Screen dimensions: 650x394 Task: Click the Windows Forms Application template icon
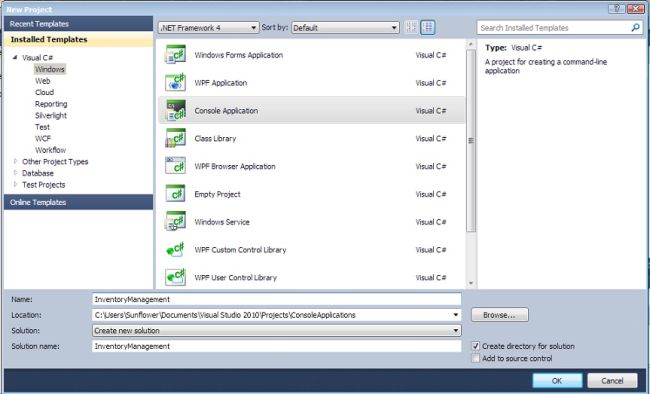tap(175, 55)
